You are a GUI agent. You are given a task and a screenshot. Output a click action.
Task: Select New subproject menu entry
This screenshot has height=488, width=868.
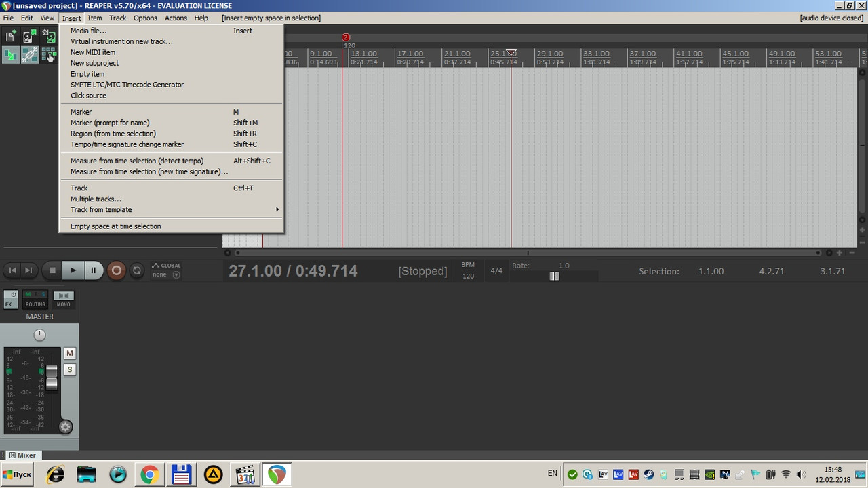click(171, 63)
